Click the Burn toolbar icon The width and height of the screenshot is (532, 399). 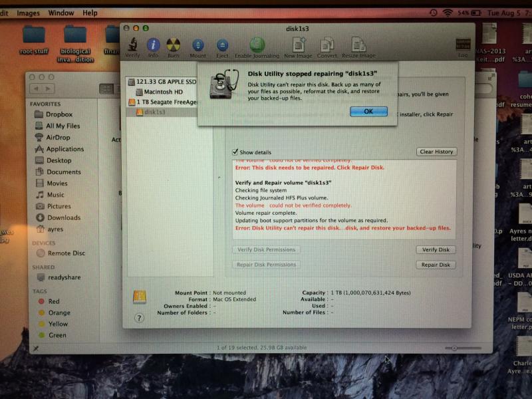[x=174, y=47]
